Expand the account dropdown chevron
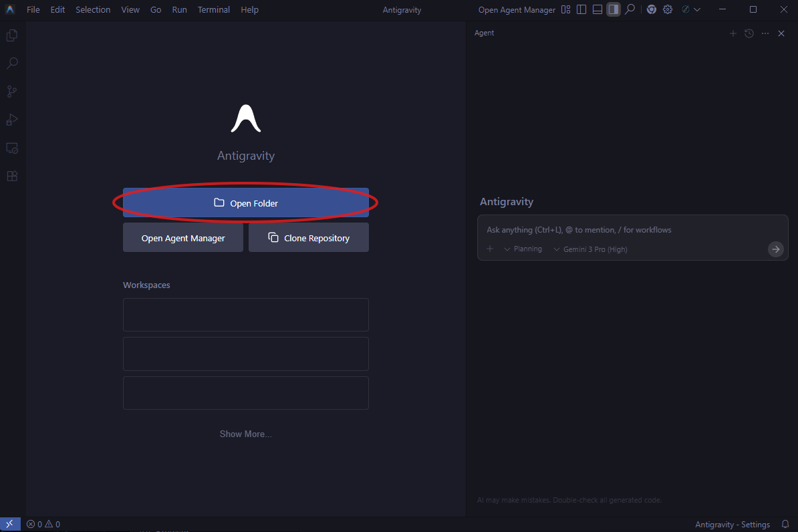Viewport: 798px width, 532px height. [697, 9]
